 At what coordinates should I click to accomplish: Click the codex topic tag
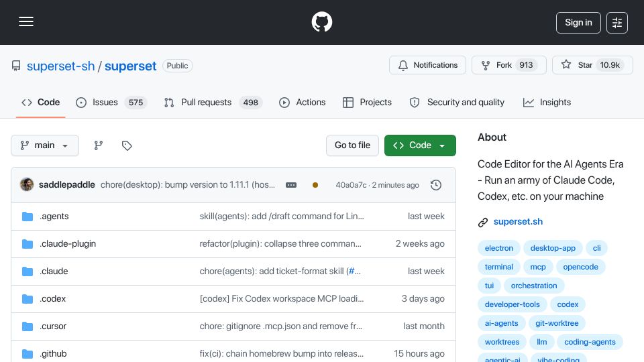[568, 304]
